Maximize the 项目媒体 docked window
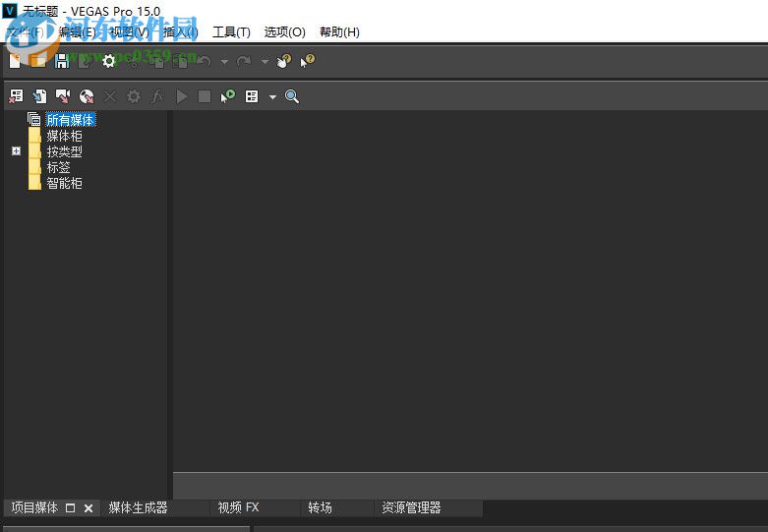The width and height of the screenshot is (768, 532). [70, 508]
